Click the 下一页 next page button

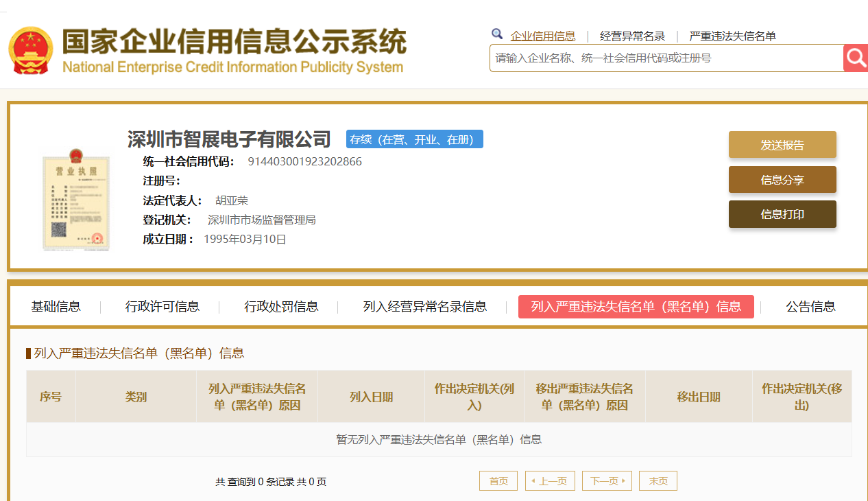pyautogui.click(x=607, y=481)
